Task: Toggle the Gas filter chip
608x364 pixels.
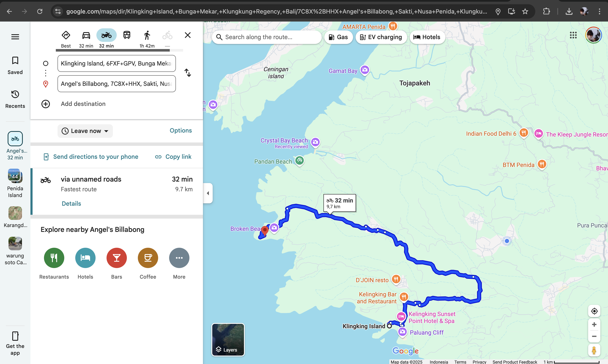Action: point(338,37)
